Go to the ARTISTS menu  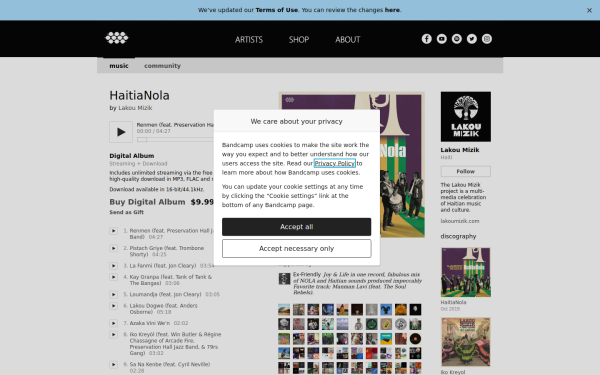tap(249, 39)
